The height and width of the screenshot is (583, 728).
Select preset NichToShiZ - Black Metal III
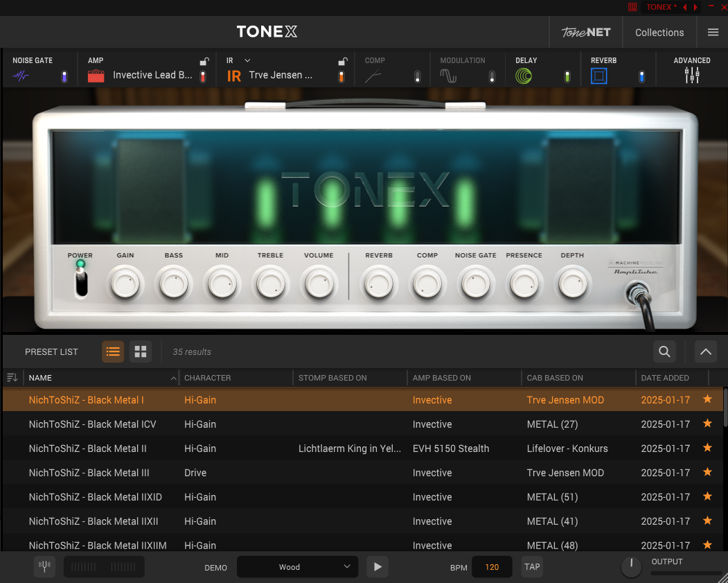[x=362, y=473]
